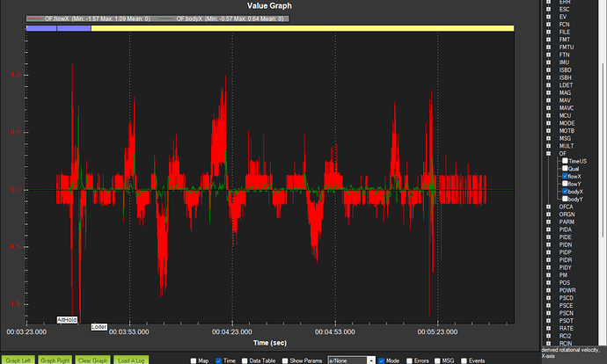
Task: Click the Graph Left button
Action: [18, 360]
